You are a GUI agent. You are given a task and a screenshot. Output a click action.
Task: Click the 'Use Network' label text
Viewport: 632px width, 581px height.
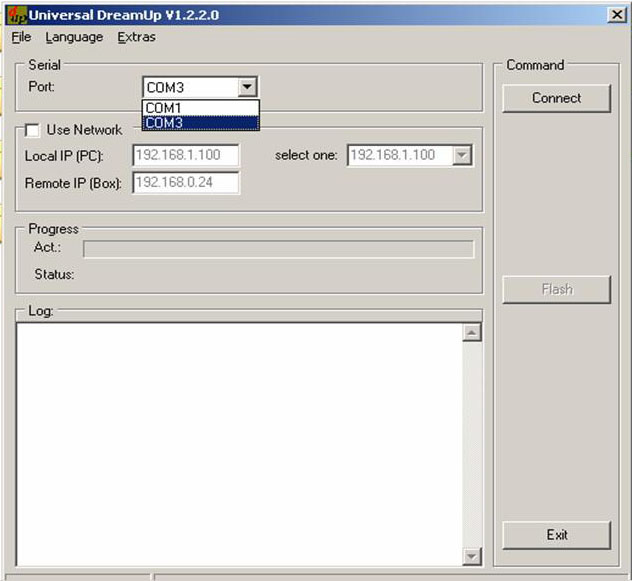click(x=84, y=130)
